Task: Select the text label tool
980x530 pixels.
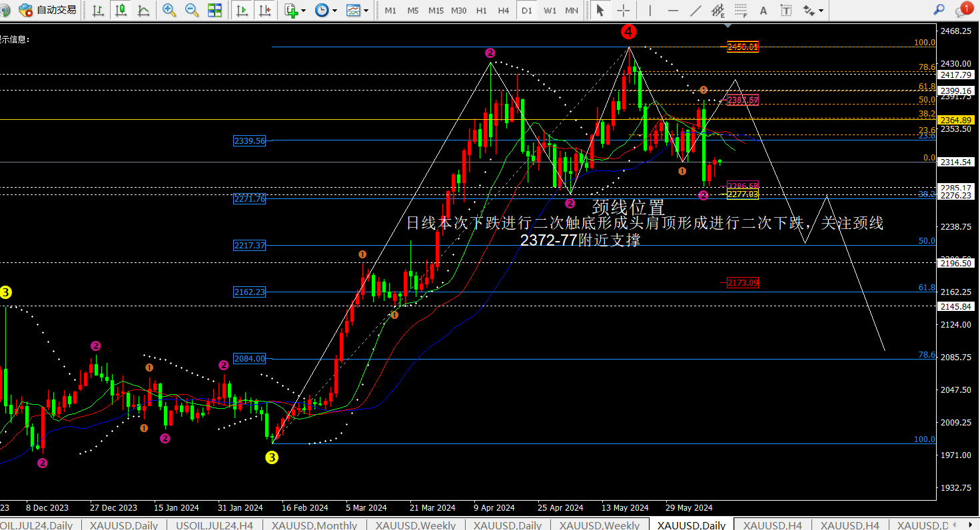Action: (763, 10)
